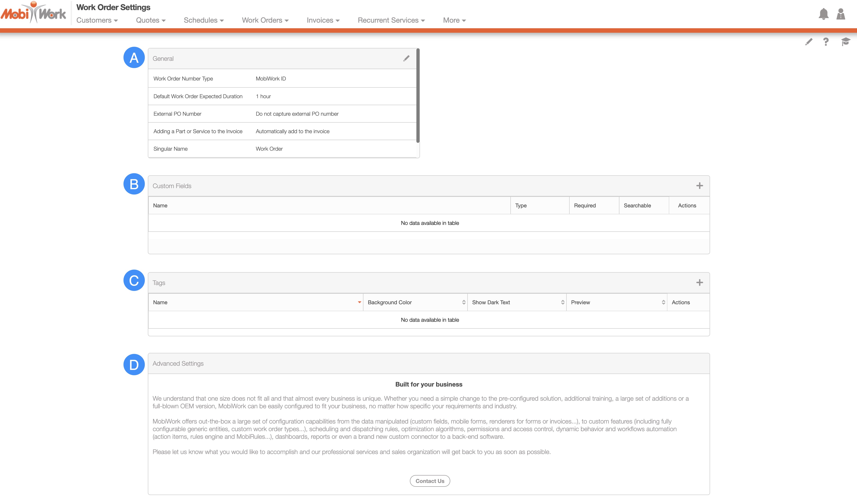Sort tags by Background Color column
This screenshot has height=504, width=857.
(415, 302)
